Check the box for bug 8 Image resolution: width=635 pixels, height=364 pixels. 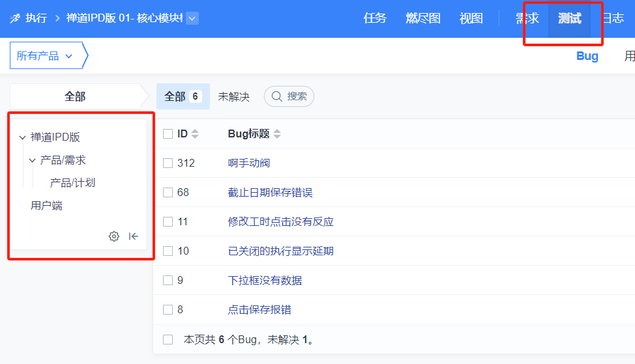pyautogui.click(x=168, y=310)
